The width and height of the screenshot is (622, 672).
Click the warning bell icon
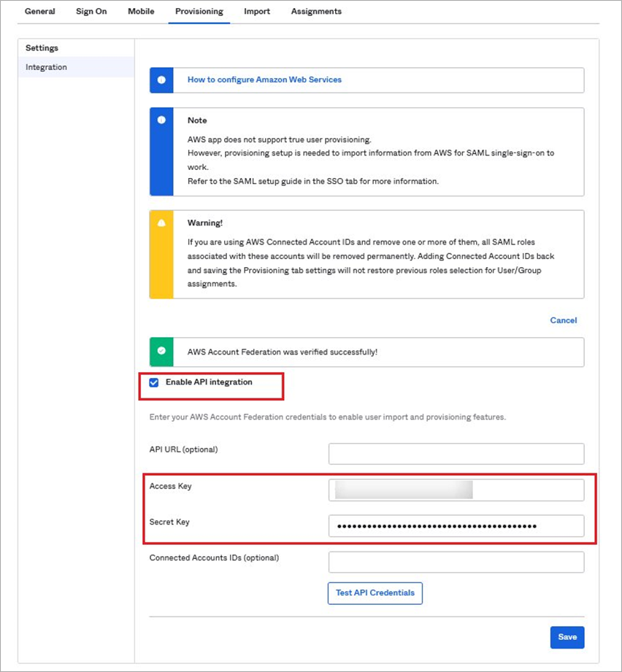[161, 223]
